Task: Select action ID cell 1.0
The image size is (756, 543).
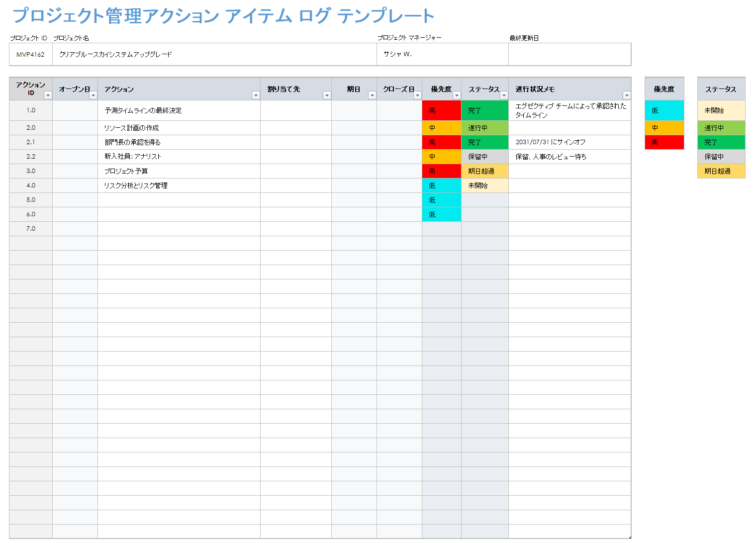Action: (x=31, y=110)
